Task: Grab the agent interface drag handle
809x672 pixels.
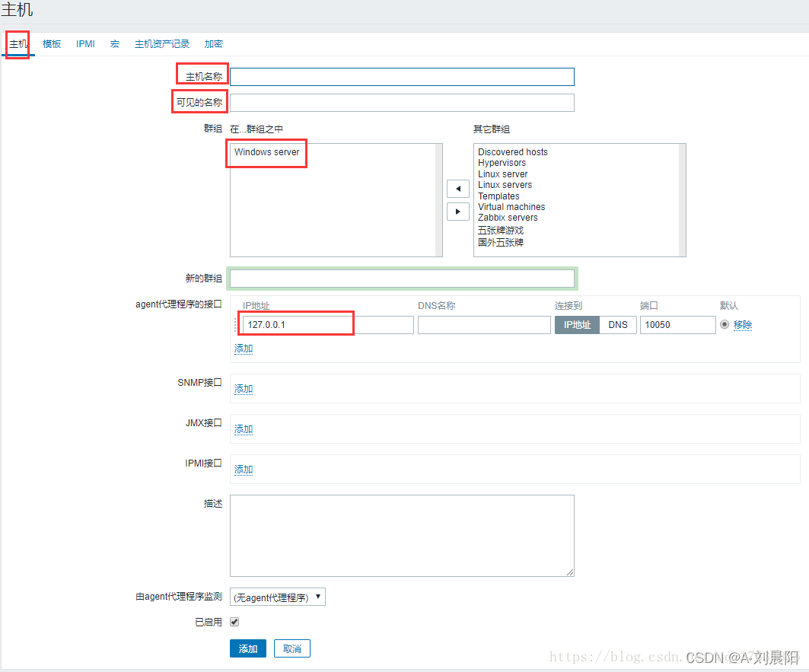Action: click(x=234, y=325)
